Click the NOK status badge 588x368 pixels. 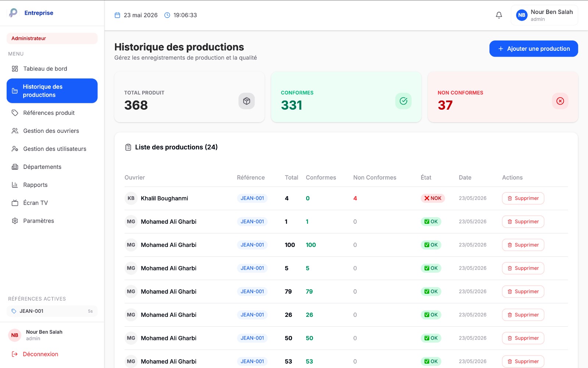(x=433, y=198)
